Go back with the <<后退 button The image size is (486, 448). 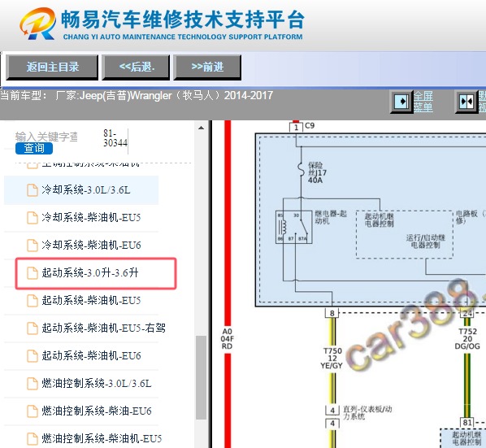click(136, 67)
